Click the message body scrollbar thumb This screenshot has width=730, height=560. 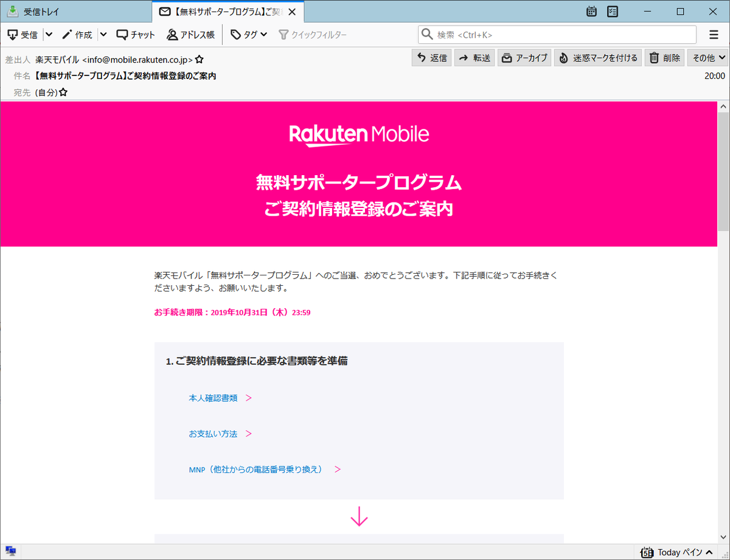[x=723, y=171]
